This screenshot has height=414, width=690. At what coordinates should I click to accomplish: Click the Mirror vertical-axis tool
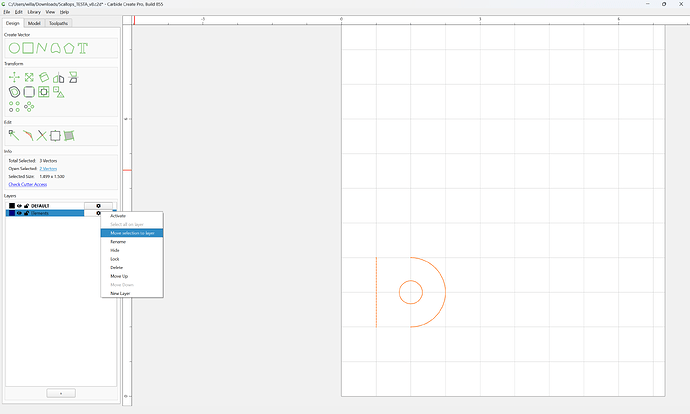(59, 78)
